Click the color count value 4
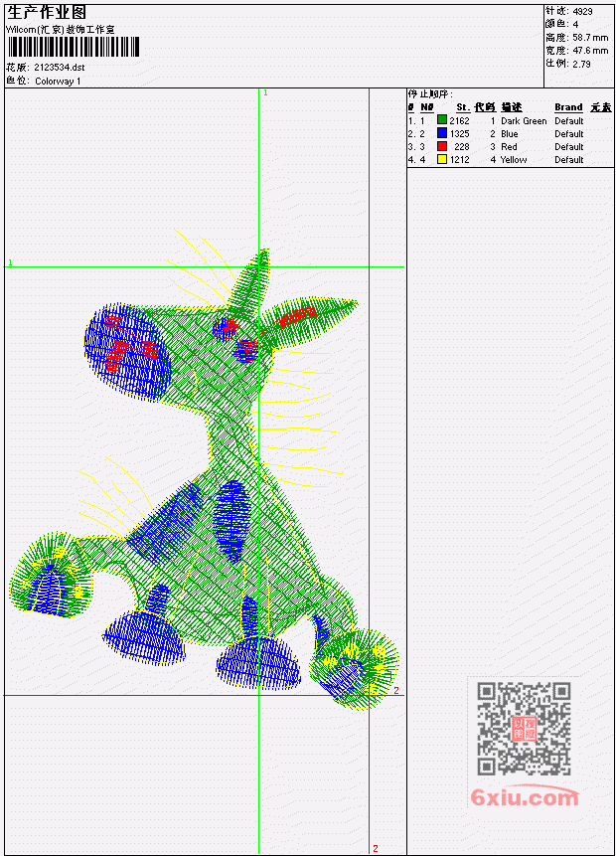 coord(575,24)
